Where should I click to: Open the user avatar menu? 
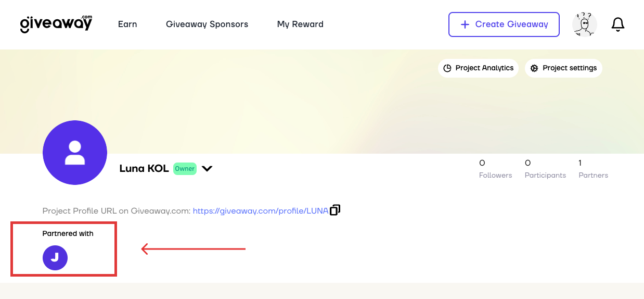point(584,24)
